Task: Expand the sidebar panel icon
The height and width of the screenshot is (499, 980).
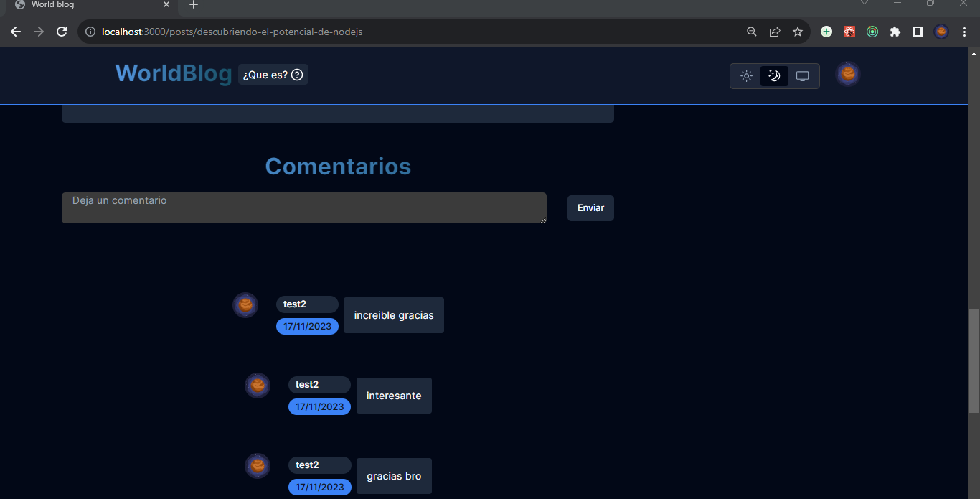Action: point(918,32)
